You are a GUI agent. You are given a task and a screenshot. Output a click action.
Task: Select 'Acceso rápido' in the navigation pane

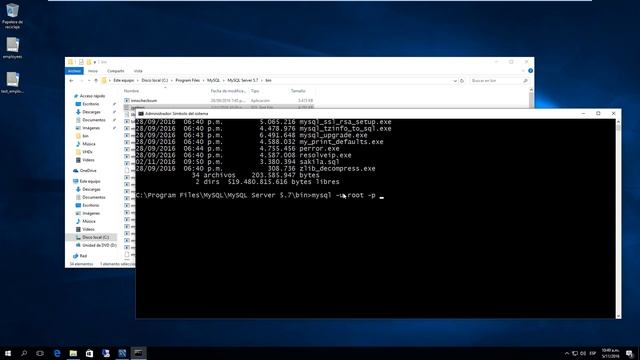pyautogui.click(x=92, y=96)
